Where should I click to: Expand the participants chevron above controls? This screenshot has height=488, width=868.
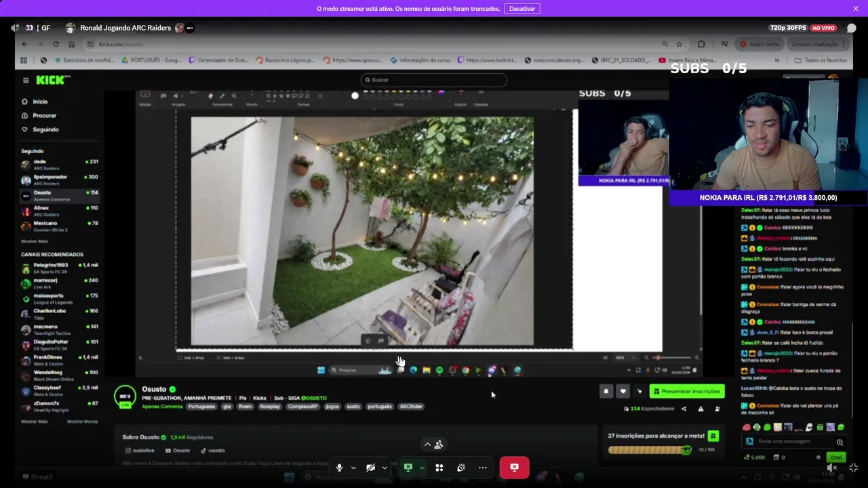point(427,445)
